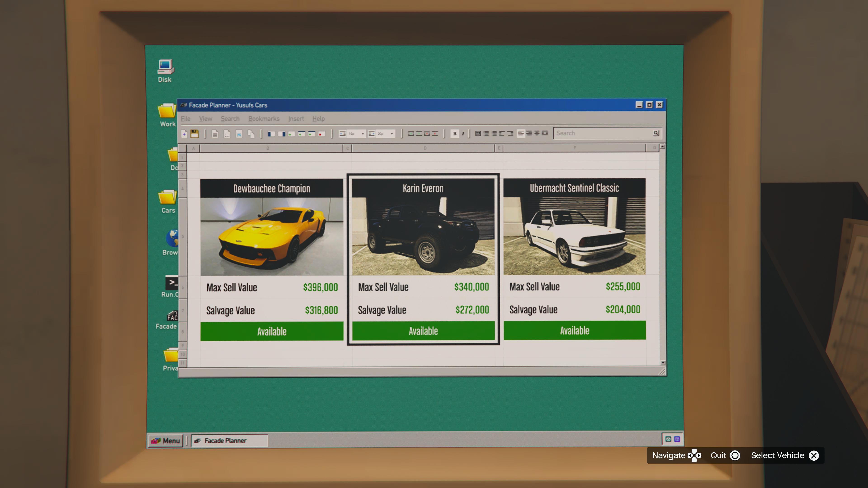Select the Ubermacht Sentinel Classic thumbnail
This screenshot has width=868, height=488.
(574, 236)
